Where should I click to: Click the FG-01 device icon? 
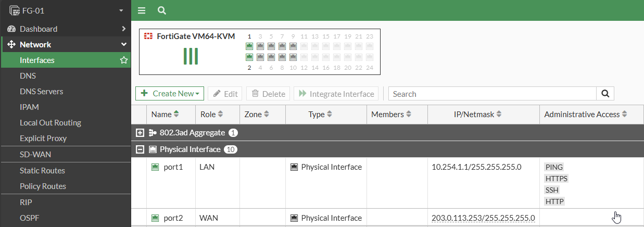[x=14, y=10]
